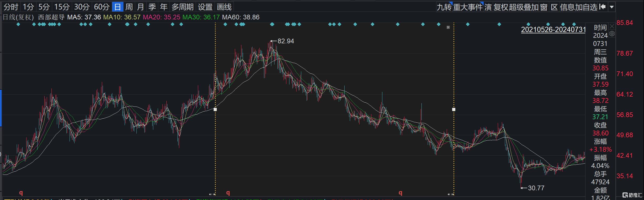Select the 5分 period tab
This screenshot has height=200, width=644.
[x=44, y=7]
